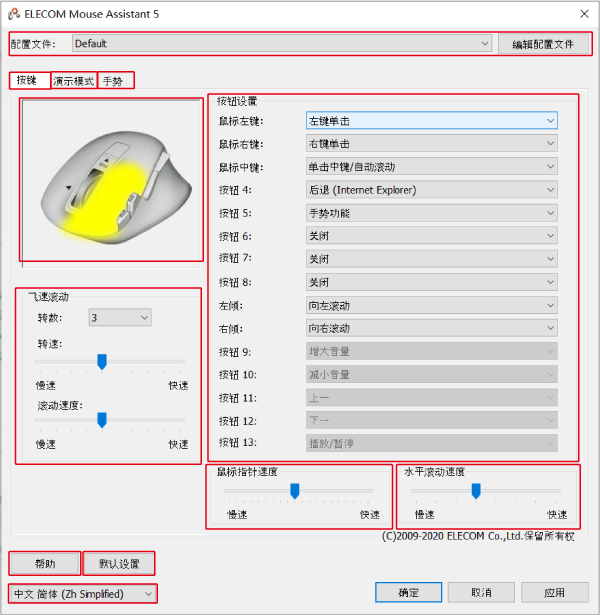Open the 鼠标左键 dropdown showing 左键单击

coord(431,121)
